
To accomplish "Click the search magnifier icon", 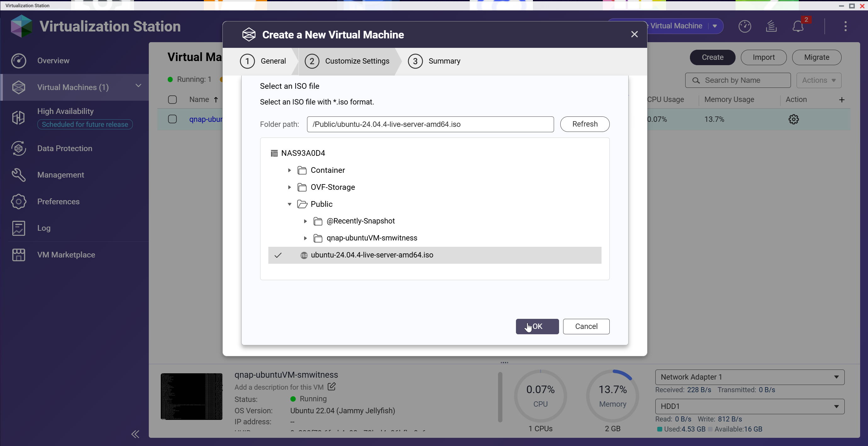I will pos(696,80).
